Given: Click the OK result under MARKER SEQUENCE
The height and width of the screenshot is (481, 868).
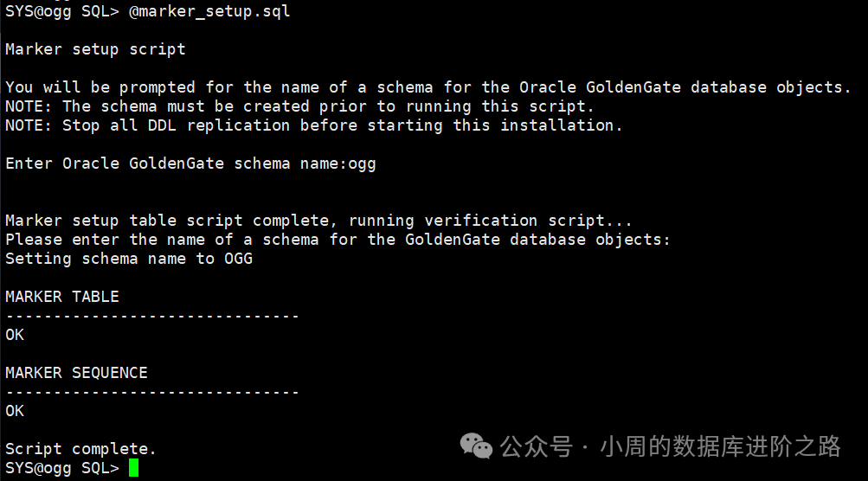Looking at the screenshot, I should coord(15,411).
